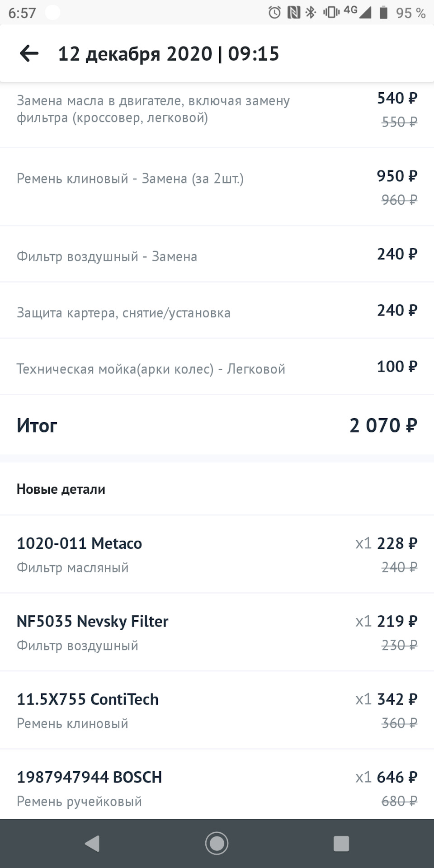Tap the vibrate mode status icon

pyautogui.click(x=331, y=12)
